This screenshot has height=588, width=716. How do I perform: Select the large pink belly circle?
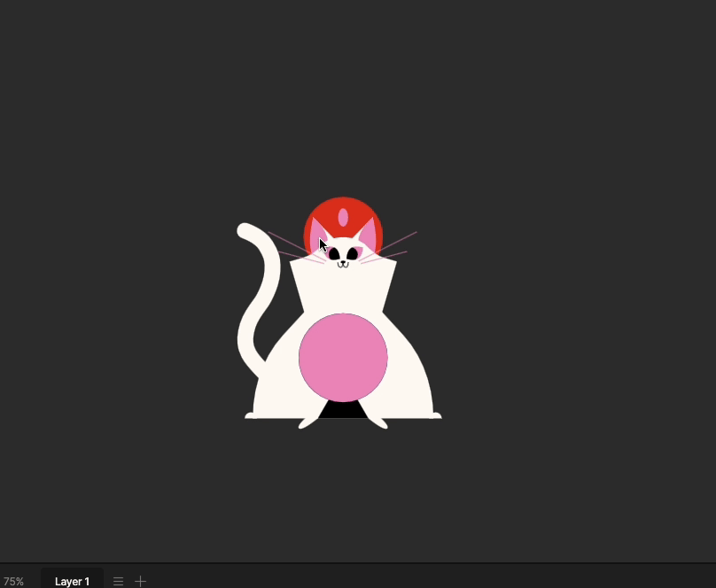click(343, 358)
